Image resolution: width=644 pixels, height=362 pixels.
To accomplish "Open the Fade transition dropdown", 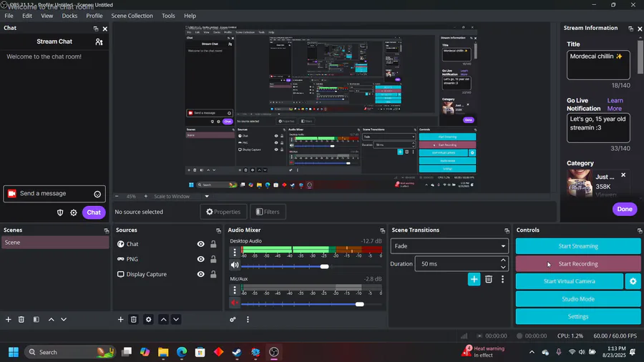I will pyautogui.click(x=449, y=246).
